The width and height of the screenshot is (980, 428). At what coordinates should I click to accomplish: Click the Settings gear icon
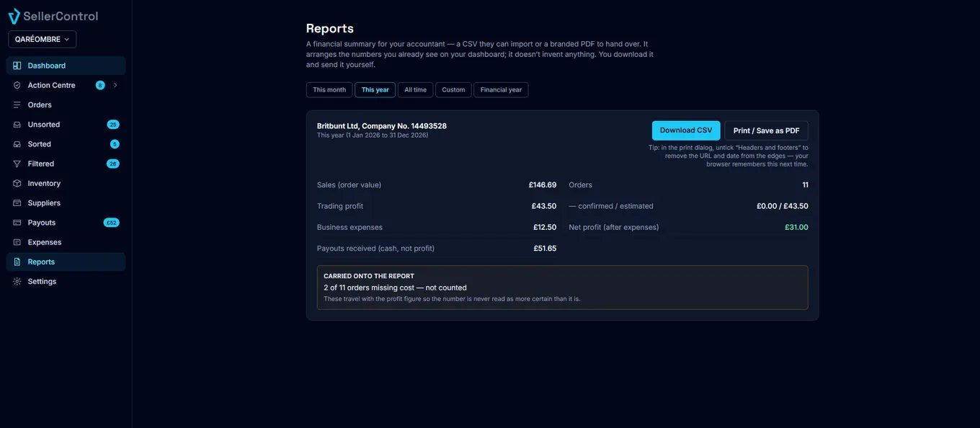tap(17, 282)
